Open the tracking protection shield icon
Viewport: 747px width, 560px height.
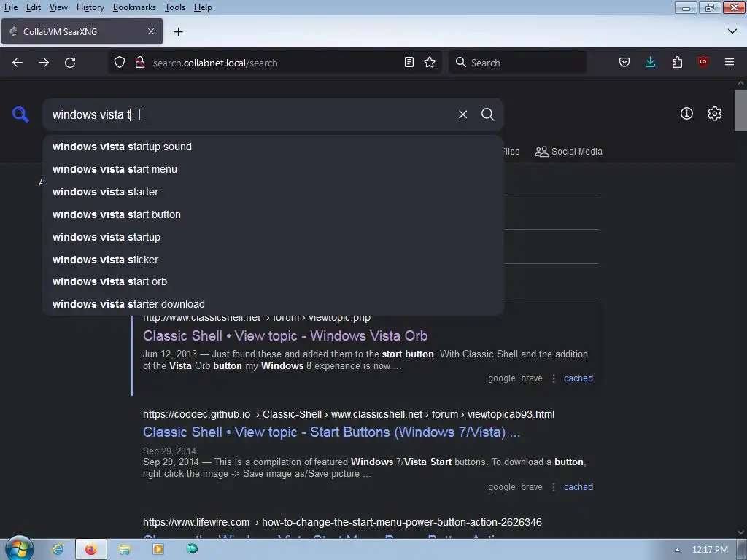click(120, 63)
